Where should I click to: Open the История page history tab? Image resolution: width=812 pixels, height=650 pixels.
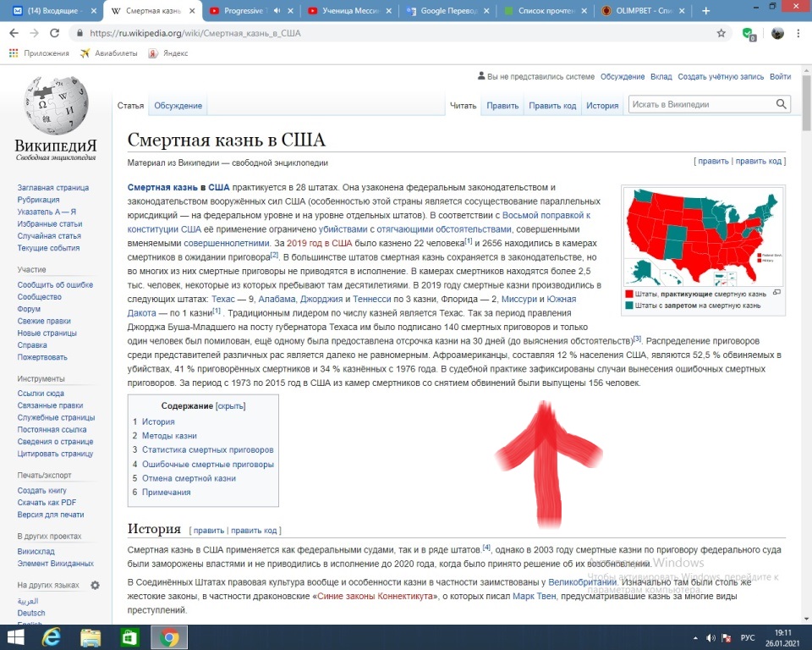(x=602, y=105)
